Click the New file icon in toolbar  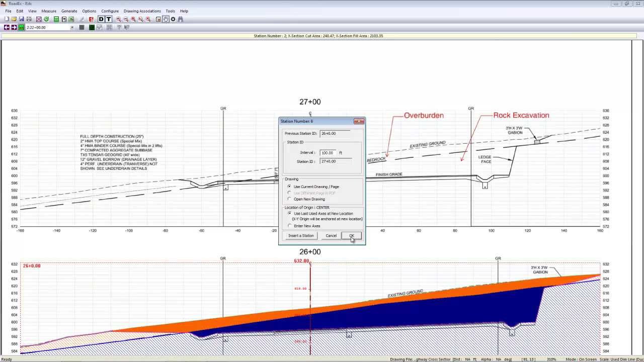tap(7, 19)
